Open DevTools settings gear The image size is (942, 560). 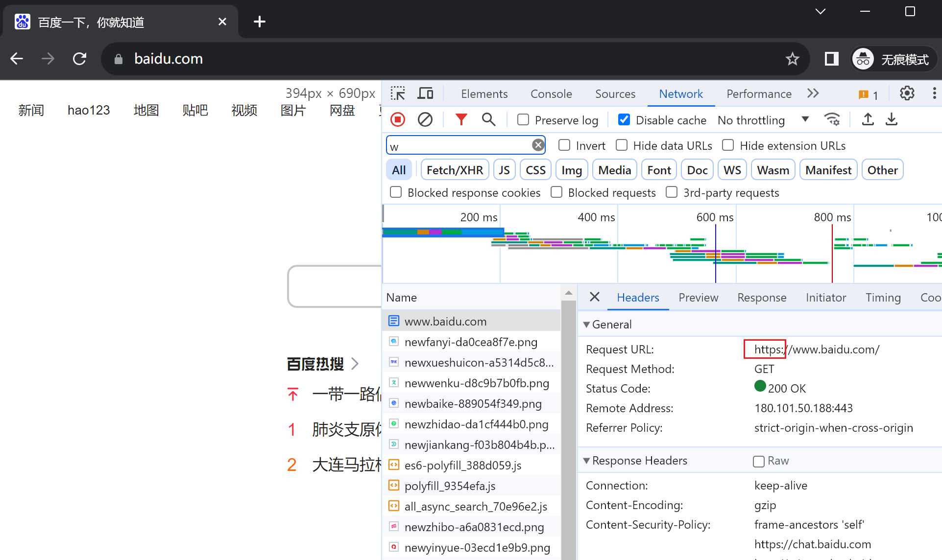click(907, 93)
